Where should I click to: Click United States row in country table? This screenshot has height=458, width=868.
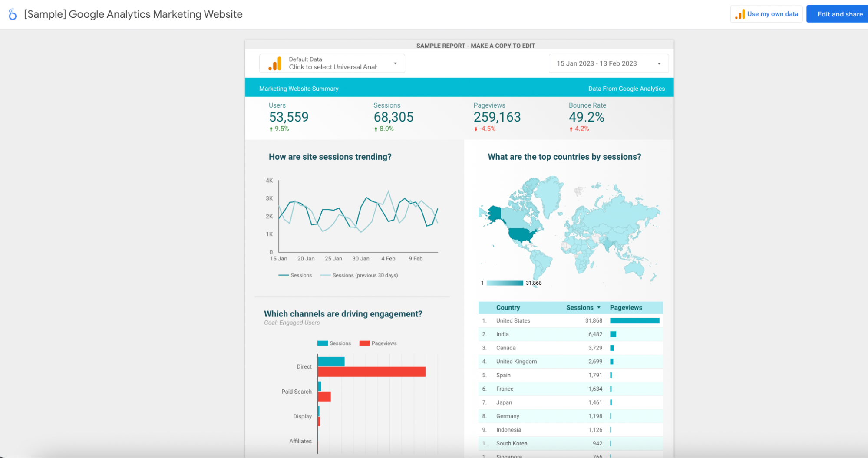[571, 321]
